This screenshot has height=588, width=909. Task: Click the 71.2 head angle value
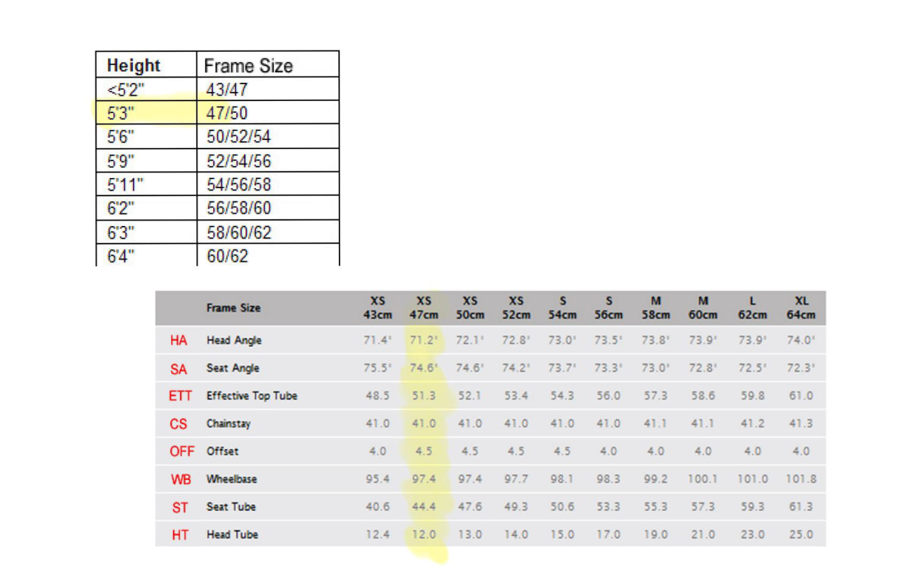point(423,341)
